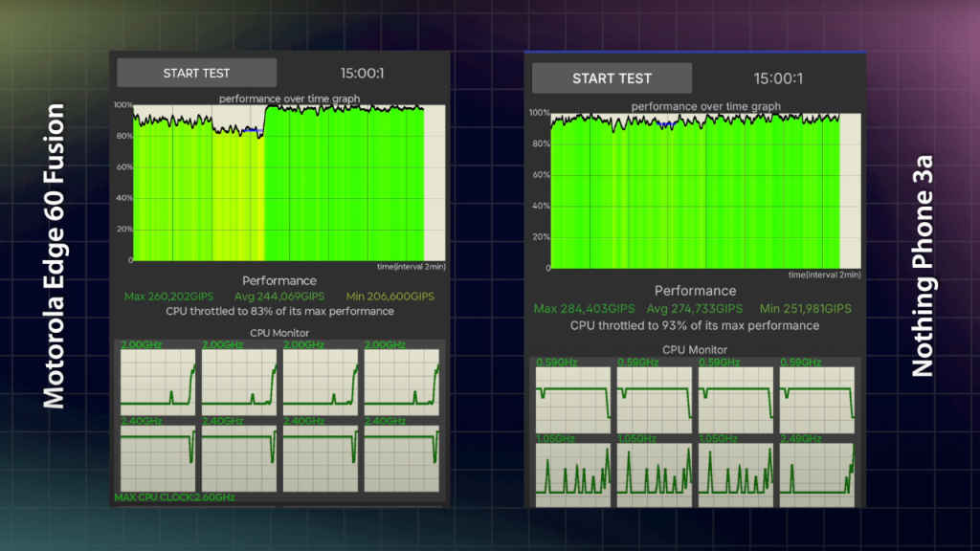Click the Nothing Phone 3a performance over time graph
This screenshot has height=551, width=980.
(705, 191)
